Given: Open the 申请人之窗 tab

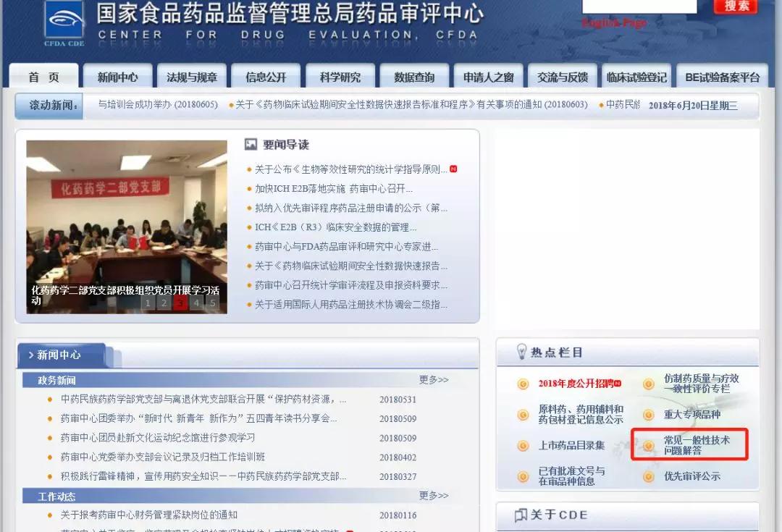Looking at the screenshot, I should pyautogui.click(x=488, y=77).
